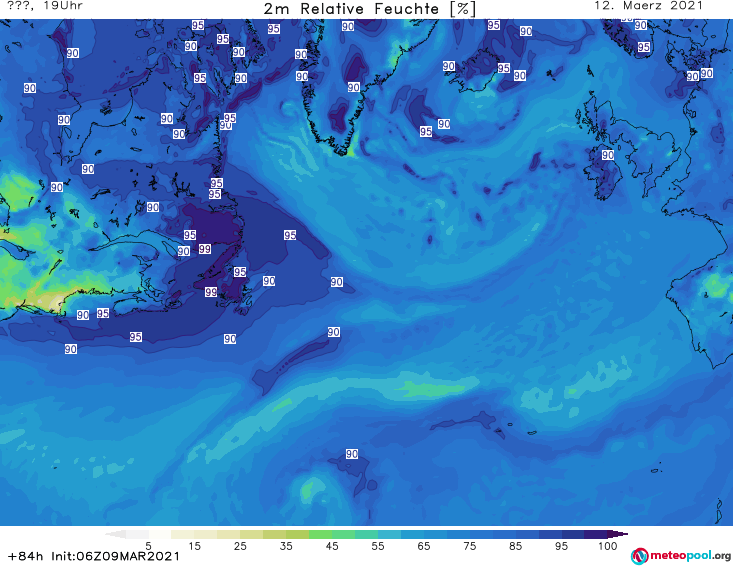This screenshot has width=733, height=566.
Task: Click the "+84h Init:06Z09MAR2021" forecast label
Action: coord(94,556)
